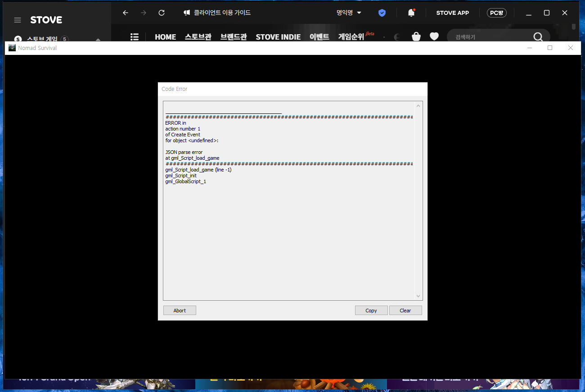Select the HOME menu item
Image resolution: width=585 pixels, height=392 pixels.
[165, 37]
